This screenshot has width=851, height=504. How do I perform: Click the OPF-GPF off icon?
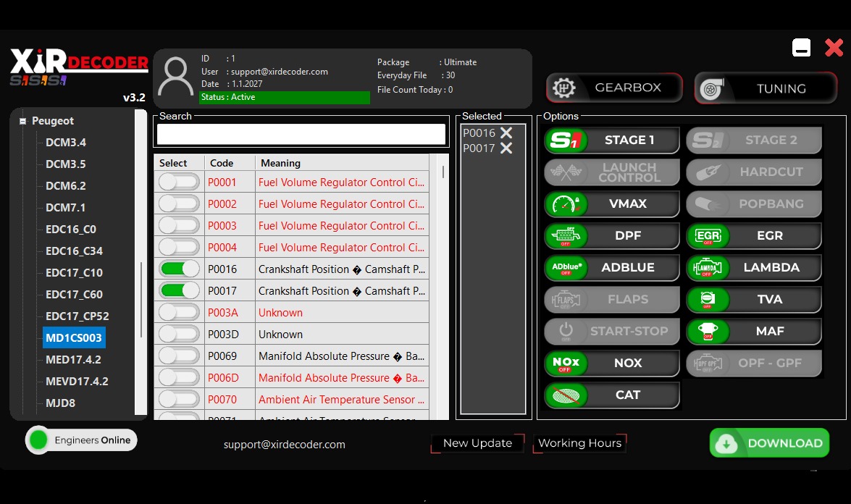[708, 364]
